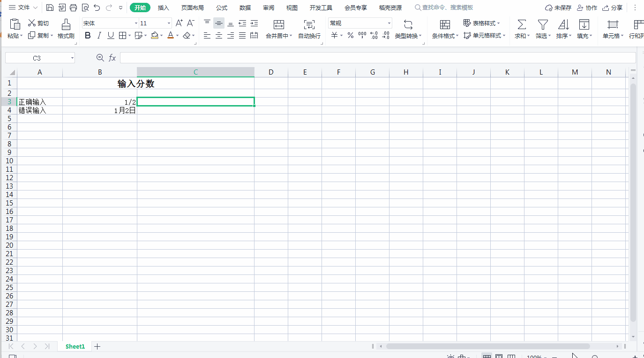Click the distributed alignment icon

coord(254,35)
